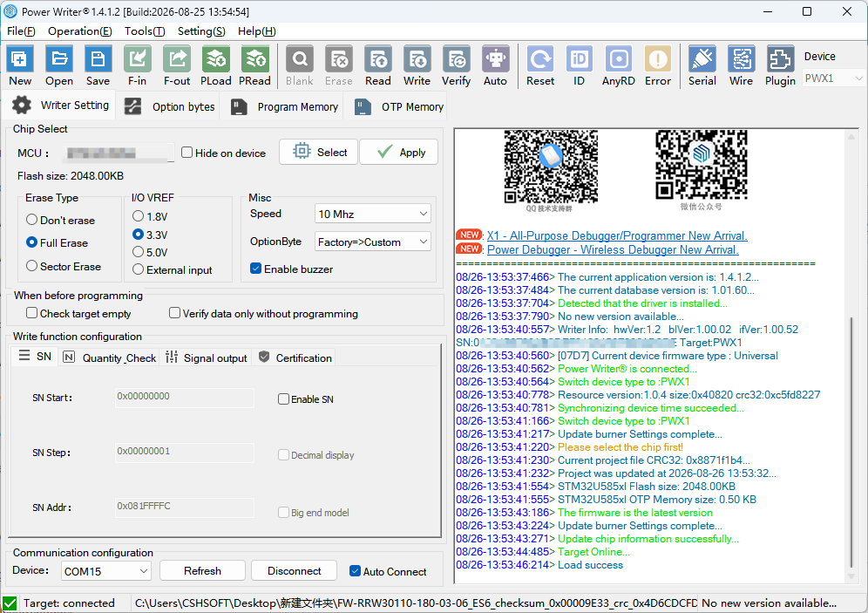Click the Disconnect button
Image resolution: width=868 pixels, height=613 pixels.
point(294,570)
